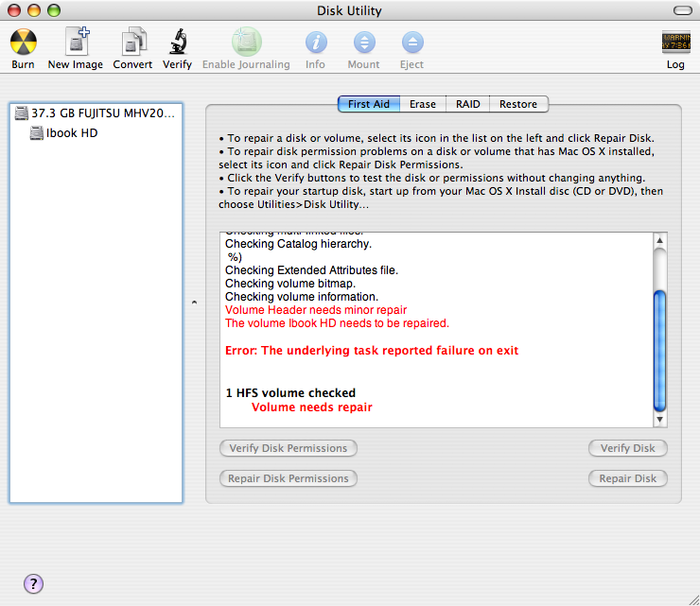Click the log scrollbar up arrow
700x606 pixels.
pos(659,241)
